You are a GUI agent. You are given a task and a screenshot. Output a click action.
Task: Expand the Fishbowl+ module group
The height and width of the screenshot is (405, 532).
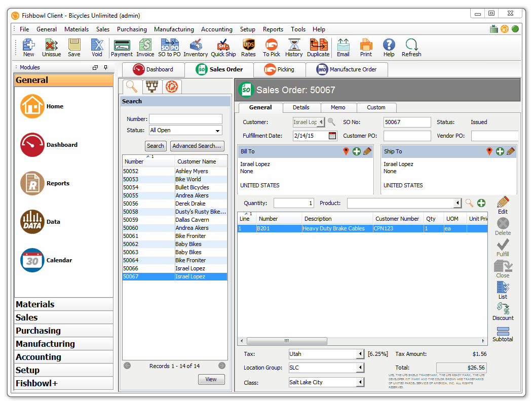[x=64, y=383]
